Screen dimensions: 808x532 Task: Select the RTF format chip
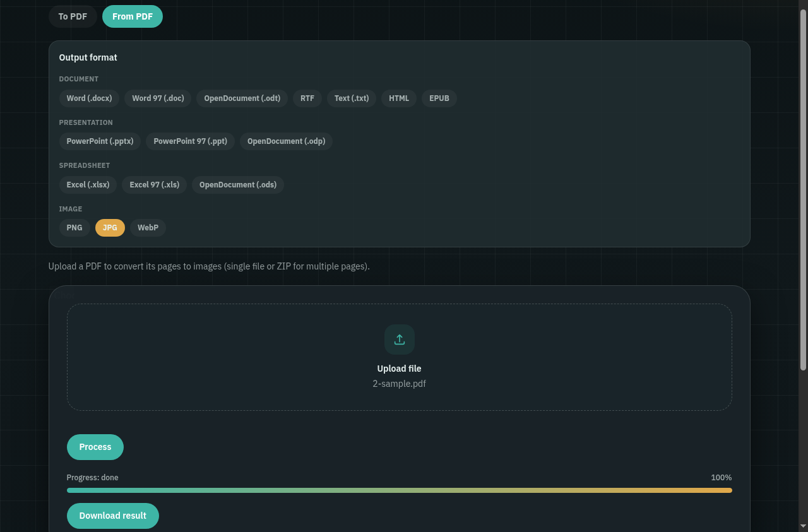coord(307,98)
